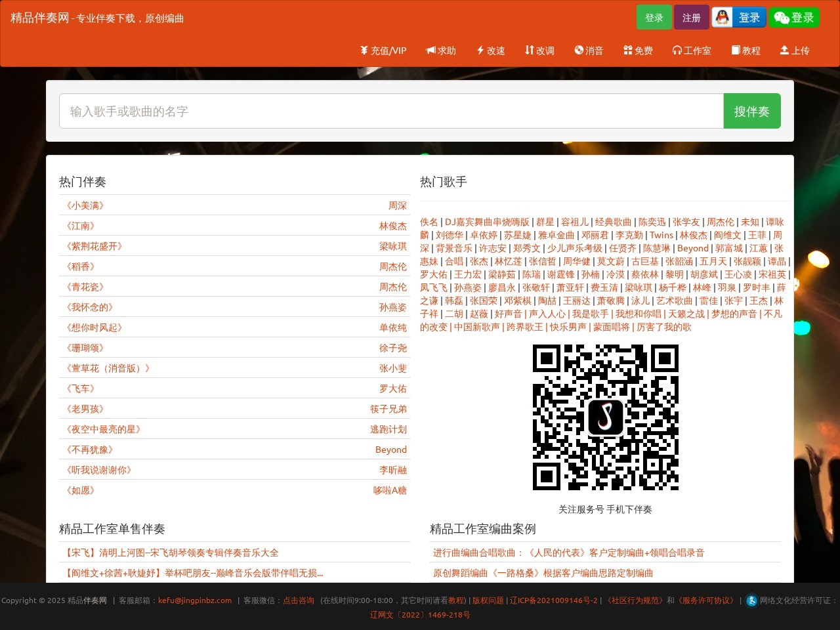Open 工作室 studio with headphones icon

click(692, 51)
